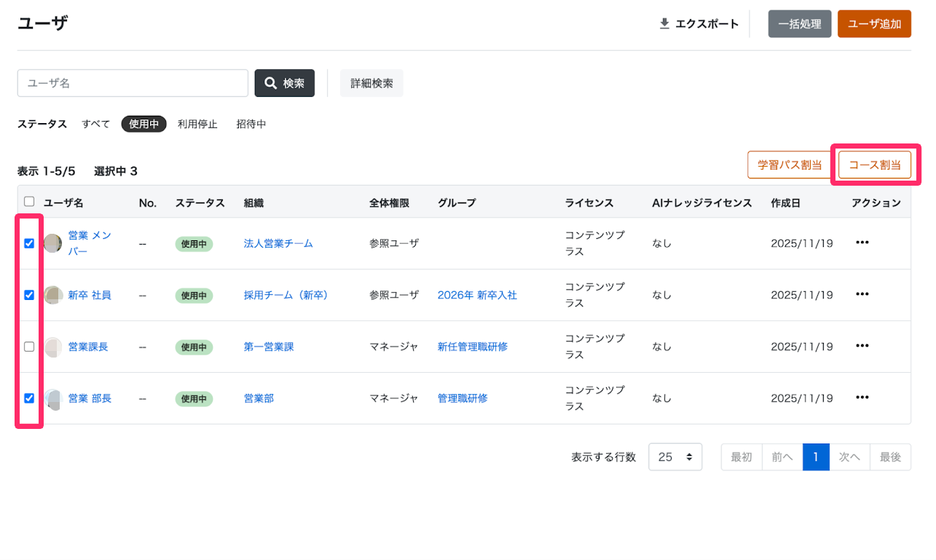Open group 2026年 新卒入社 link
Image resolution: width=936 pixels, height=560 pixels.
(477, 295)
